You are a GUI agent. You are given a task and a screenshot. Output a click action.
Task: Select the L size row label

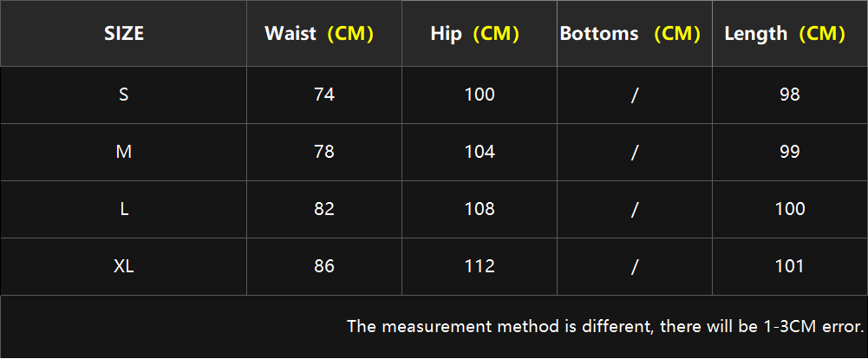[124, 209]
